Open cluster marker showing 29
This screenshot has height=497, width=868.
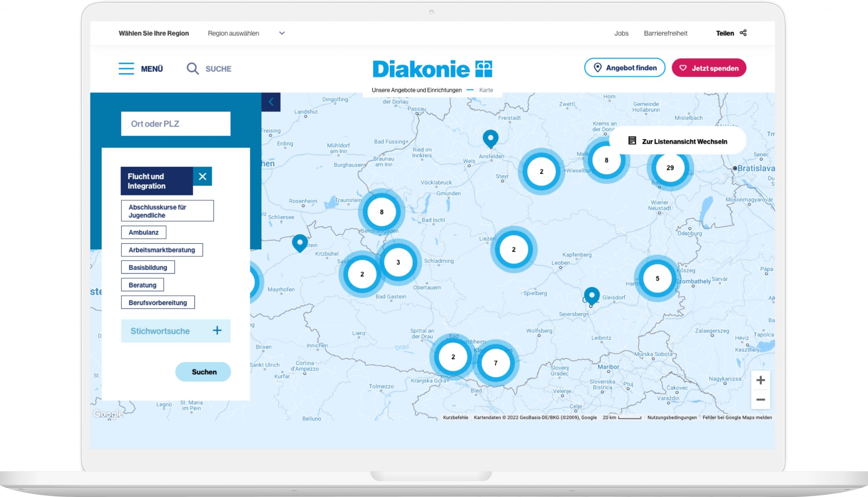[x=670, y=168]
